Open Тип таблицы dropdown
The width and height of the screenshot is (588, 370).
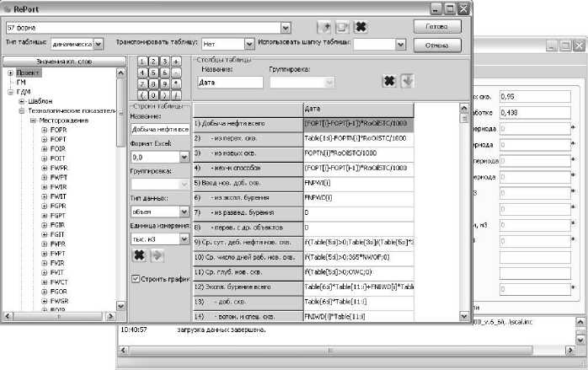click(x=99, y=45)
